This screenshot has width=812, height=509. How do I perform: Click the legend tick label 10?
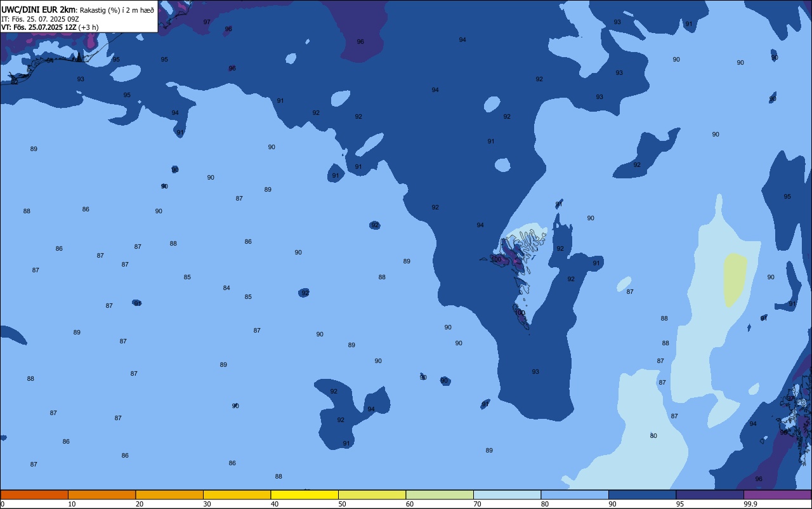point(72,504)
